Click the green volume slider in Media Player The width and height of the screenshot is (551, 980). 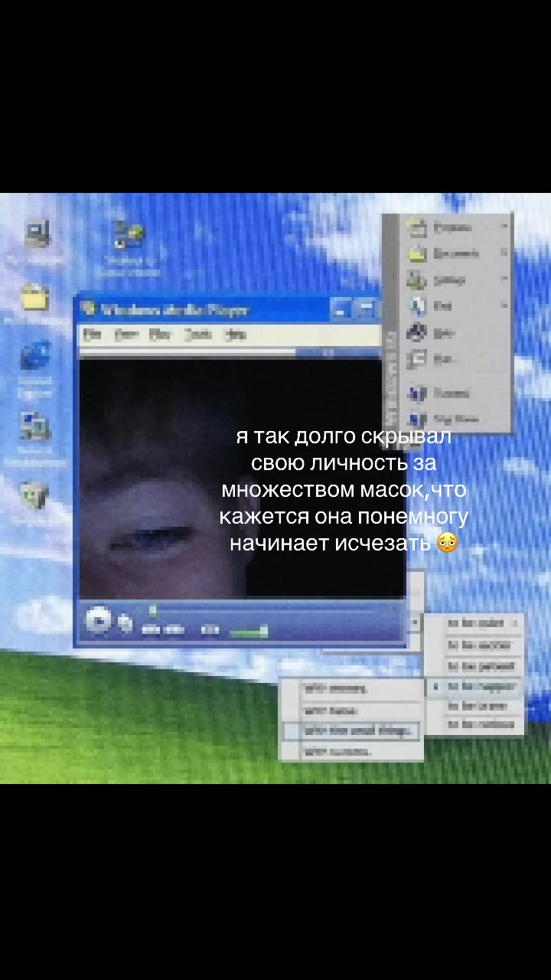(249, 632)
